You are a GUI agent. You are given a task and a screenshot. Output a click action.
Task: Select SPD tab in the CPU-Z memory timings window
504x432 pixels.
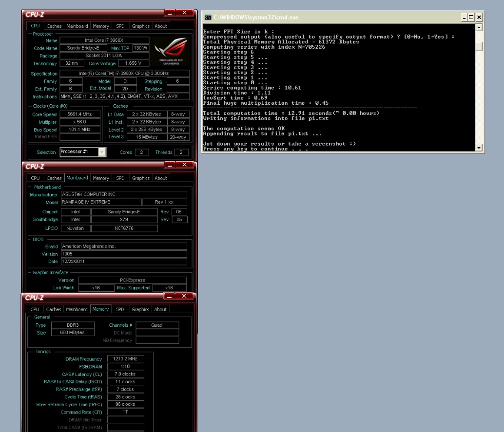pyautogui.click(x=120, y=309)
